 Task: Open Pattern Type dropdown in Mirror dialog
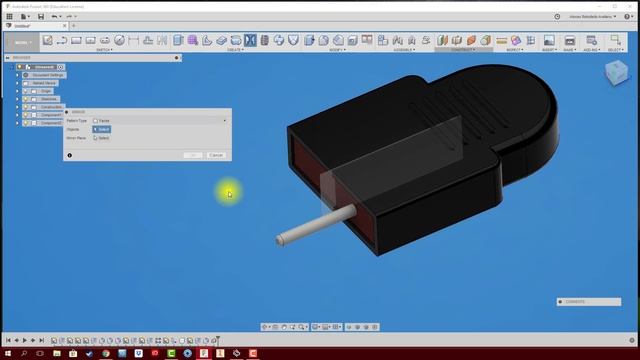click(x=160, y=121)
